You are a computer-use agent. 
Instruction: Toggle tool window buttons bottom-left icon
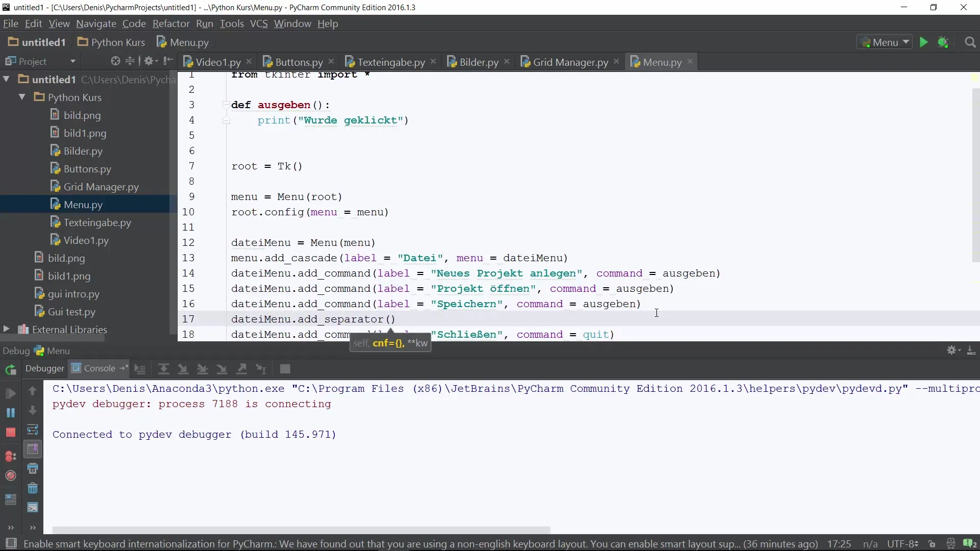tap(11, 543)
